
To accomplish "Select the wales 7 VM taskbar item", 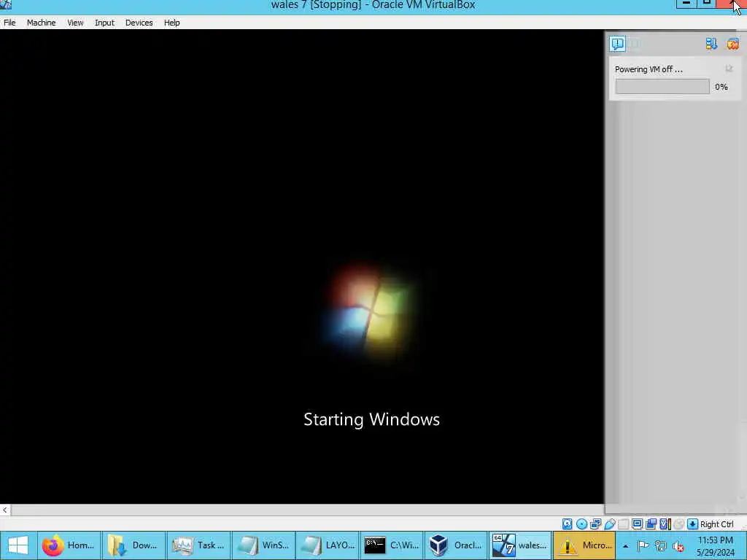I will click(521, 545).
